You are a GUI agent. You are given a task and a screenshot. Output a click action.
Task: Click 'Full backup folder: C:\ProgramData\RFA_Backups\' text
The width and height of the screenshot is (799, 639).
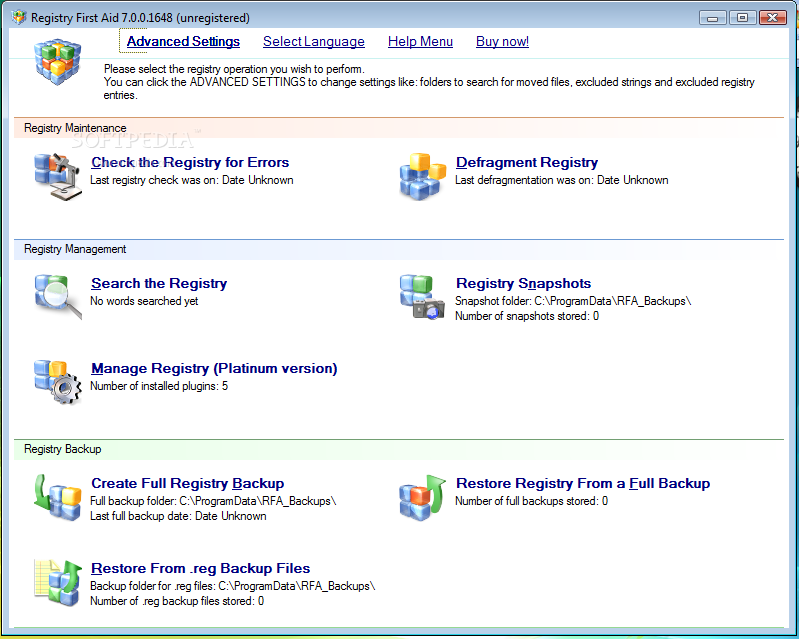(213, 501)
